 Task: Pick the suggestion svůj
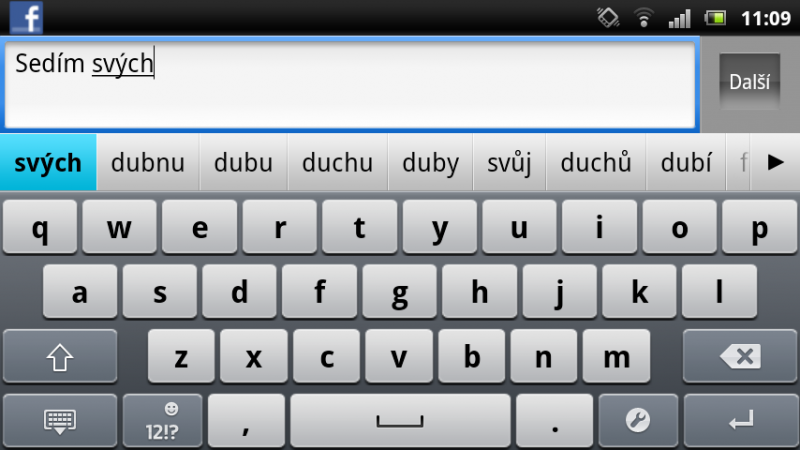509,162
